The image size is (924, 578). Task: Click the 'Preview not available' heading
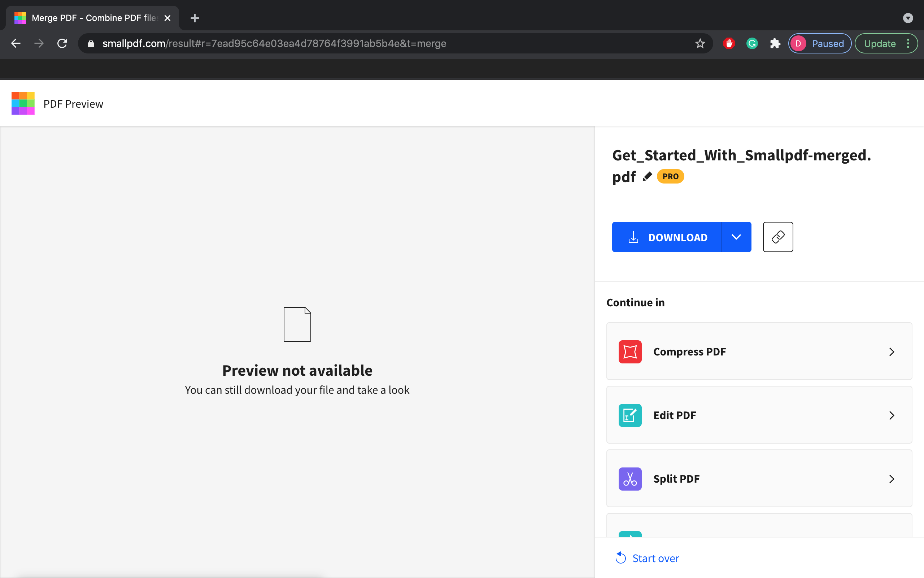coord(297,370)
